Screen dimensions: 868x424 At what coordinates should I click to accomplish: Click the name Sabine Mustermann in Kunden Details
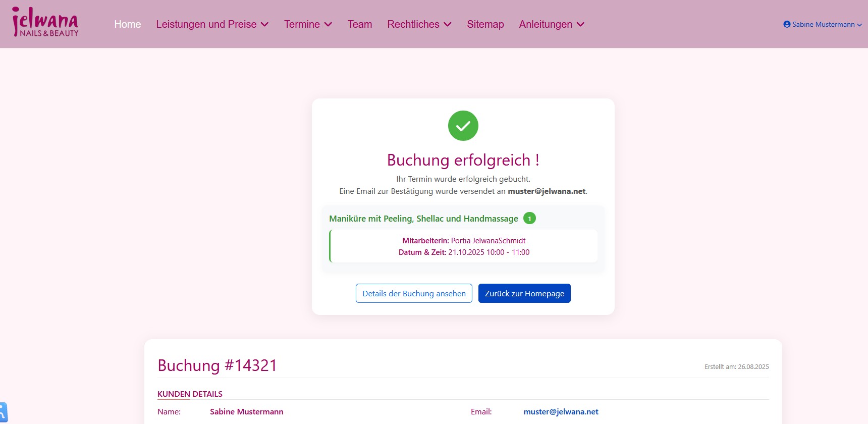pos(246,412)
